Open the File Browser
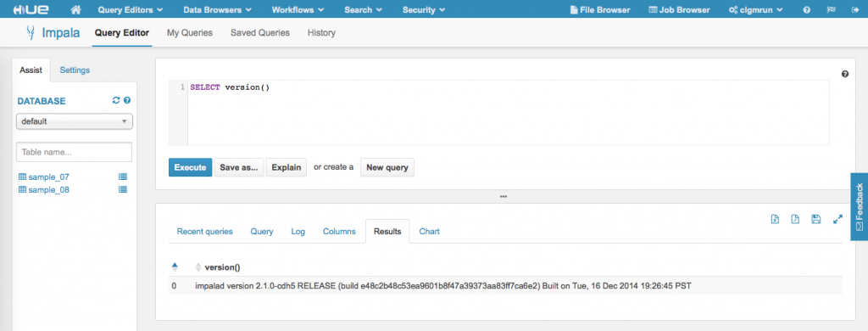 [x=600, y=9]
